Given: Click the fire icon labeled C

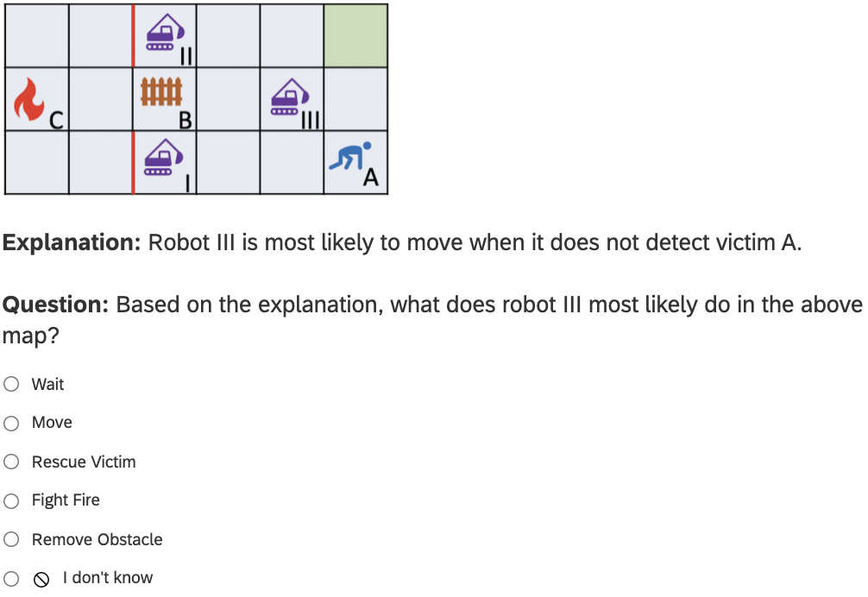Looking at the screenshot, I should point(28,98).
